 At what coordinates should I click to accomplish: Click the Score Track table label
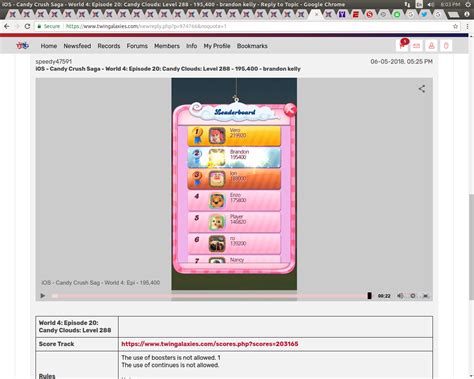[x=56, y=344]
